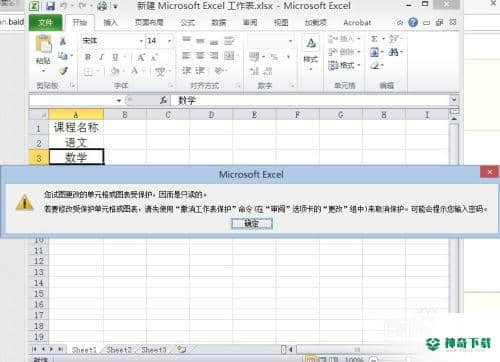Open the number format dropdown

[x=291, y=41]
